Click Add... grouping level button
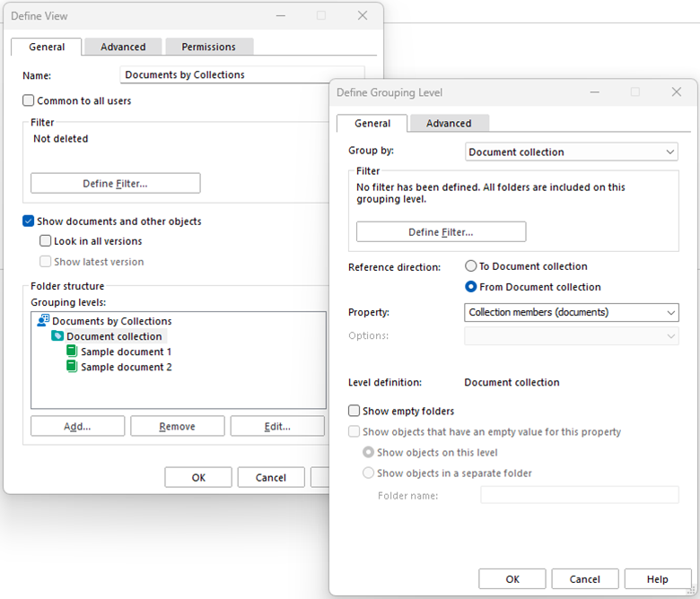The width and height of the screenshot is (700, 599). (x=77, y=426)
